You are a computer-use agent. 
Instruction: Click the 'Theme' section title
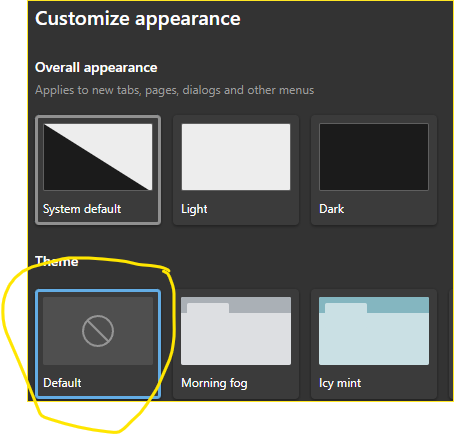pos(57,261)
